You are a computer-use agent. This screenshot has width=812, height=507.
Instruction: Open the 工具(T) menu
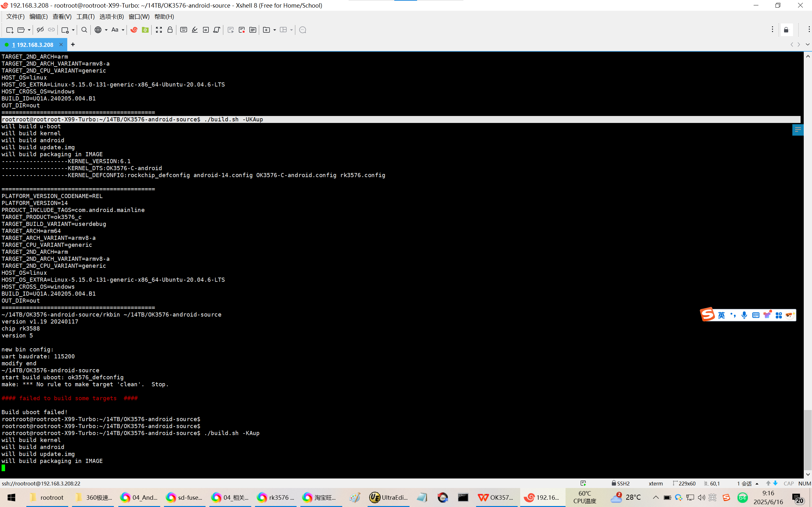85,17
